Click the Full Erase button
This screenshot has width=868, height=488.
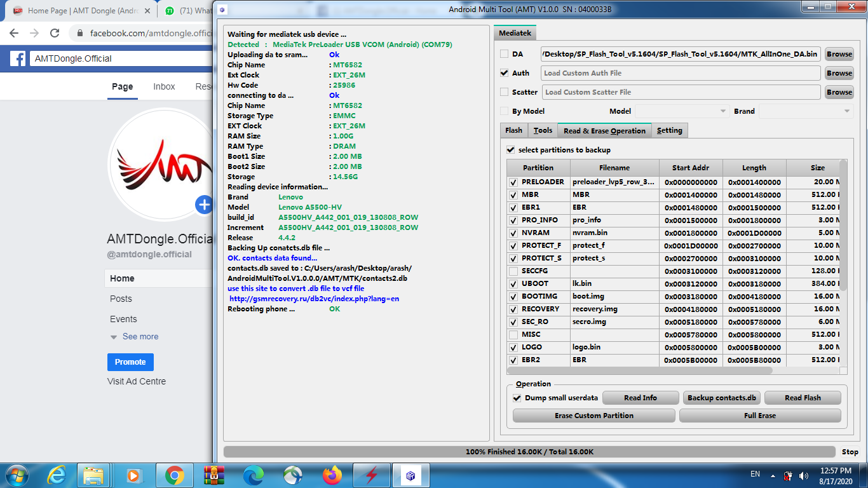(760, 416)
